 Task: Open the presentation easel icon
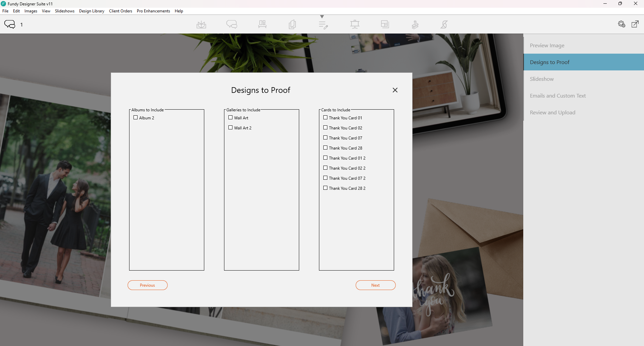(355, 24)
